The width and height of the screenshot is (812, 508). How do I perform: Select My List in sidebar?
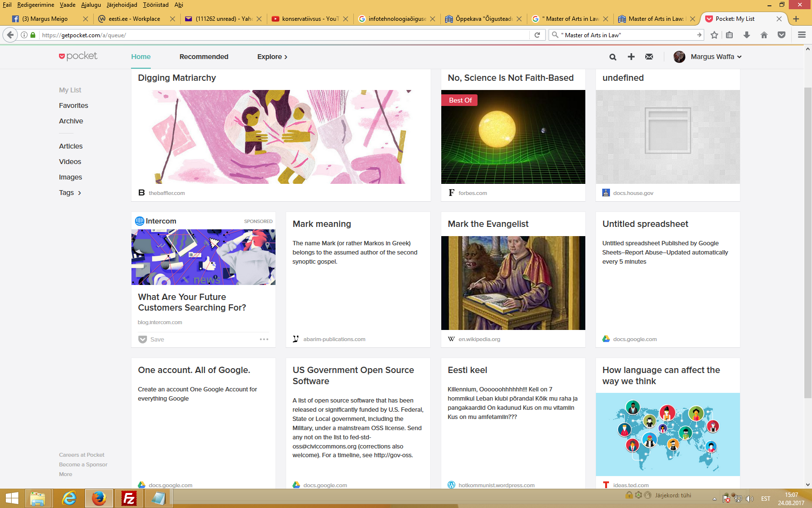coord(70,90)
